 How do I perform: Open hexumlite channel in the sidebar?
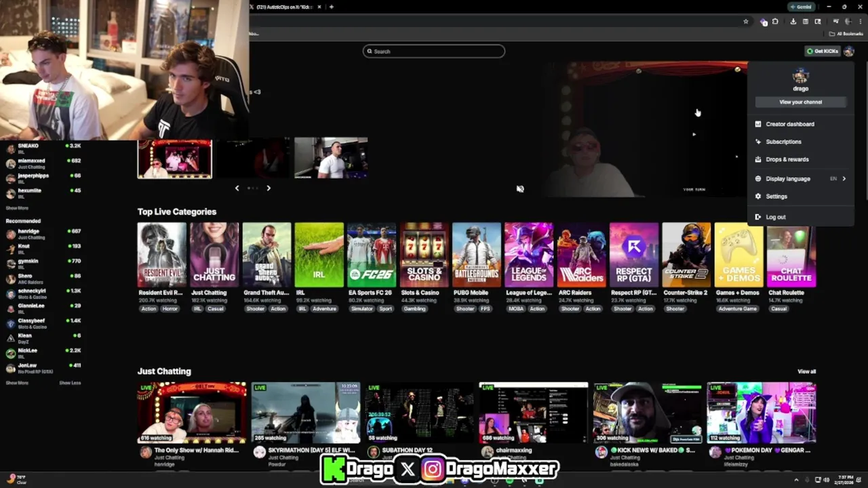coord(43,193)
